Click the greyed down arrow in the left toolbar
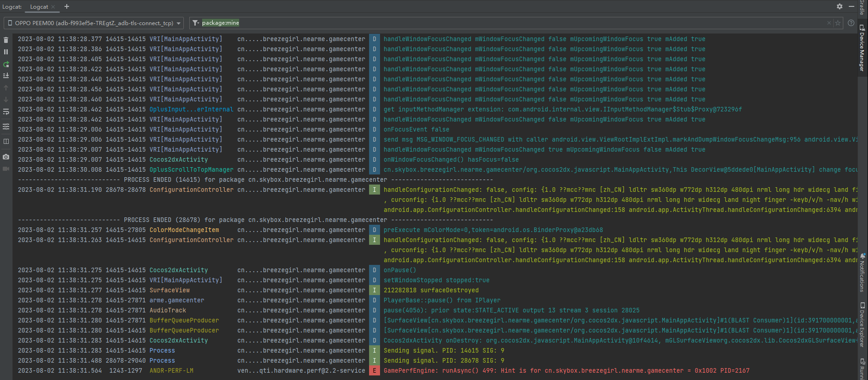The image size is (868, 380). (x=6, y=100)
